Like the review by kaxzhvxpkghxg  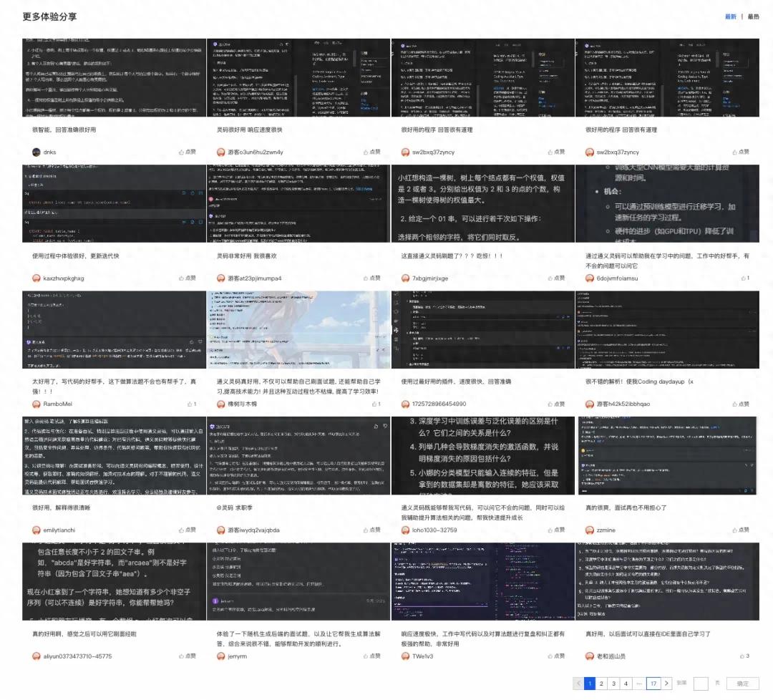tap(187, 278)
